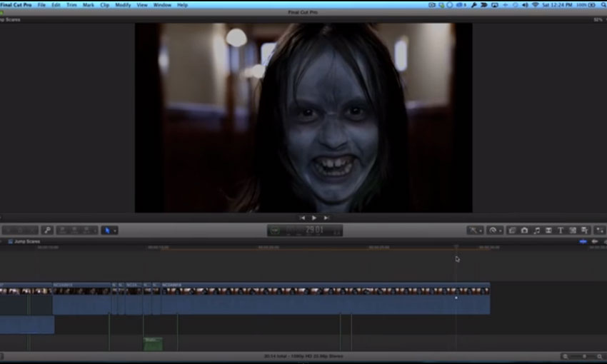Open the Themes browser icon
This screenshot has width=607, height=364.
585,231
